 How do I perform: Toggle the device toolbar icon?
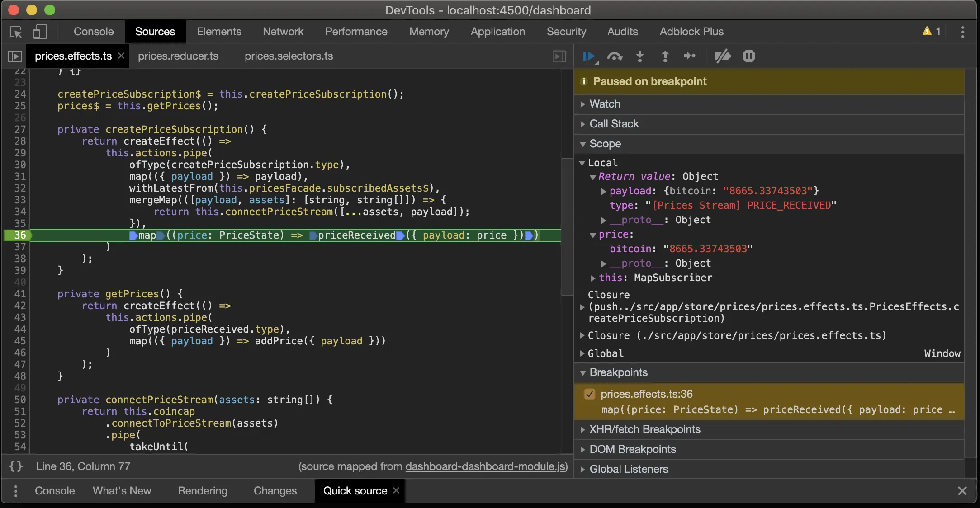40,32
